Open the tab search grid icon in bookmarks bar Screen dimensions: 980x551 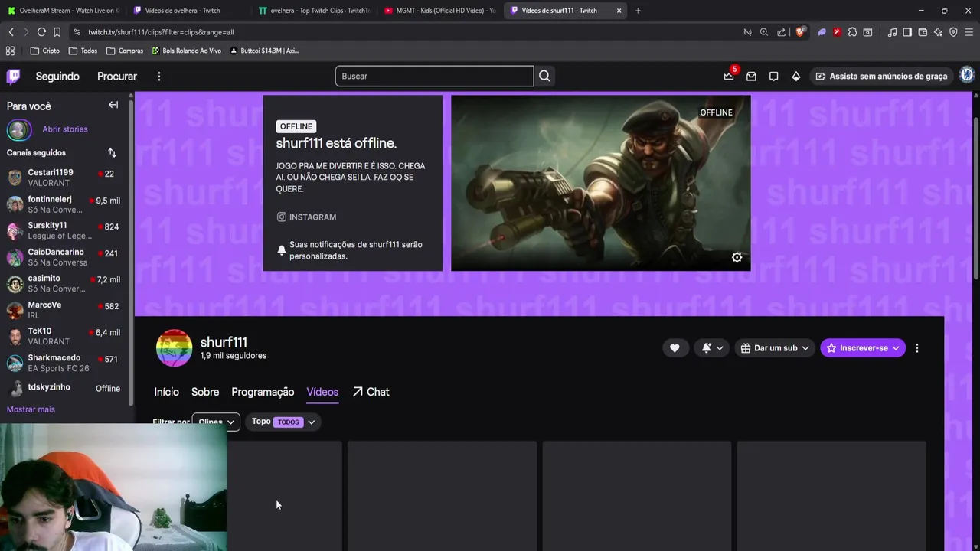pos(10,51)
